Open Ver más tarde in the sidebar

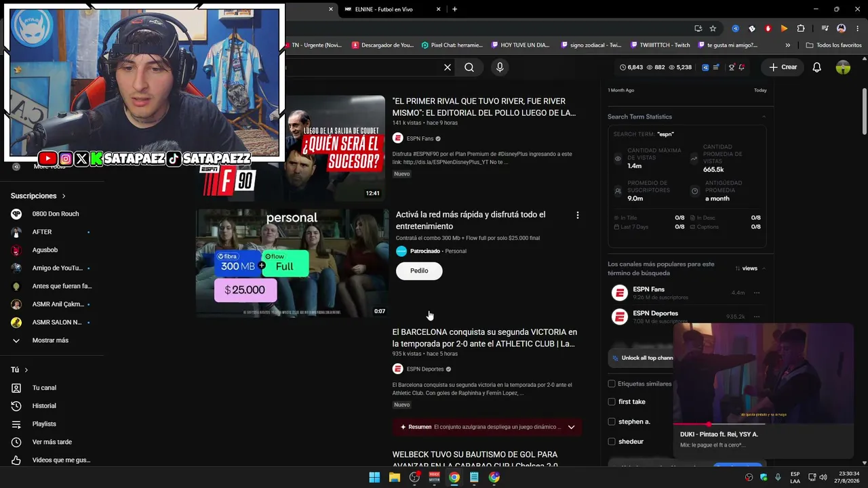pos(52,442)
